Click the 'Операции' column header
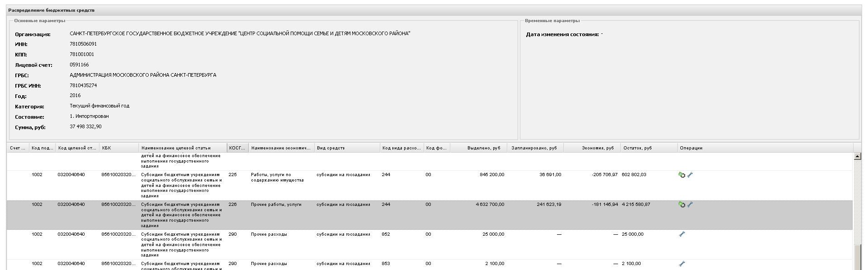This screenshot has height=270, width=868. coord(765,148)
